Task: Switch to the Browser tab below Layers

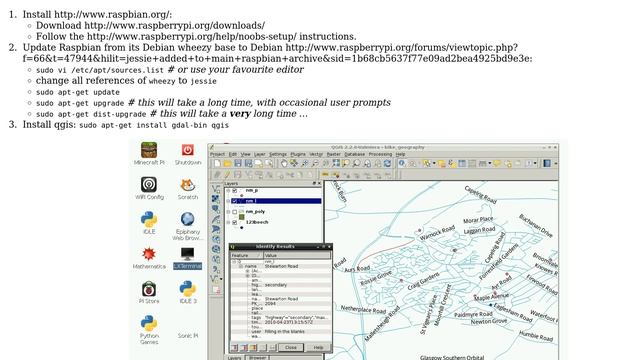Action: point(257,357)
